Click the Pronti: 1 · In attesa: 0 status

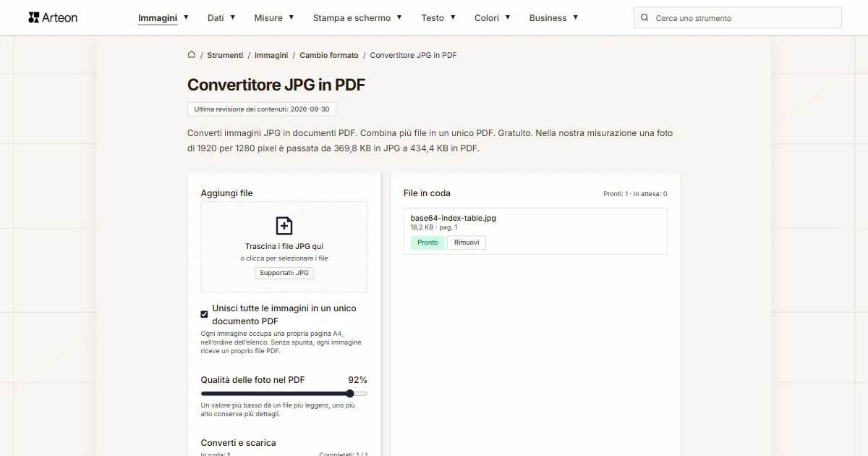pyautogui.click(x=635, y=194)
